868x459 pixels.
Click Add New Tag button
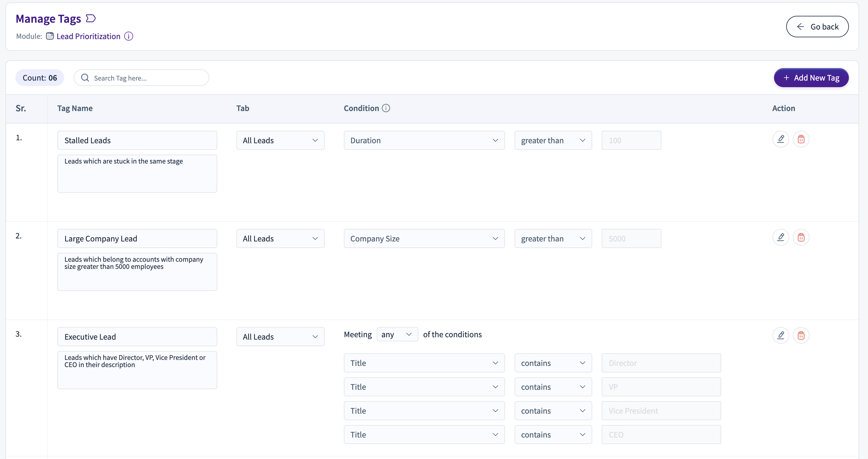pos(811,78)
